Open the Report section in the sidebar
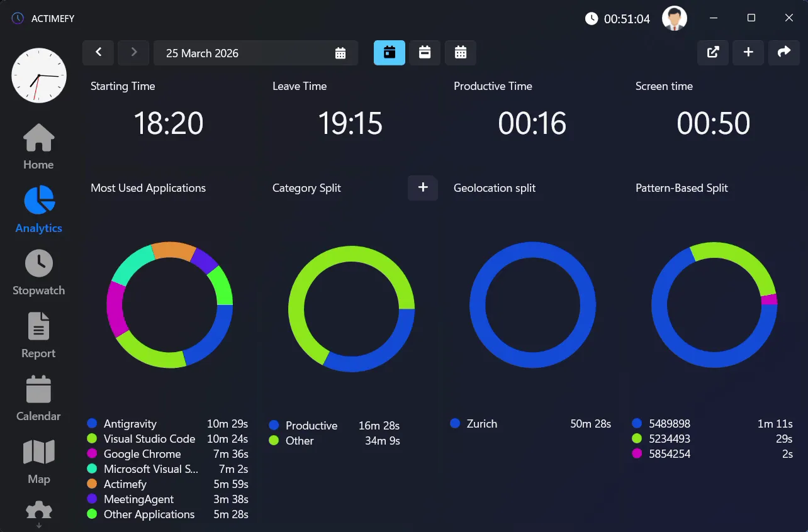The width and height of the screenshot is (808, 532). 38,335
